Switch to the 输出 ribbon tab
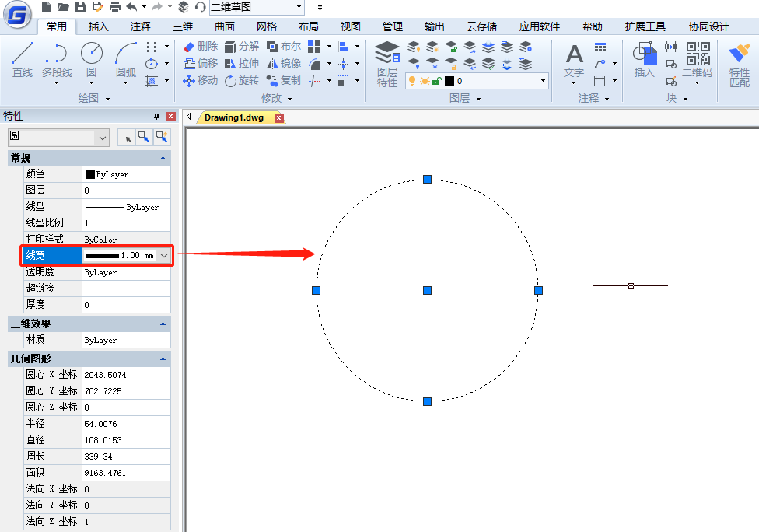 pos(434,26)
